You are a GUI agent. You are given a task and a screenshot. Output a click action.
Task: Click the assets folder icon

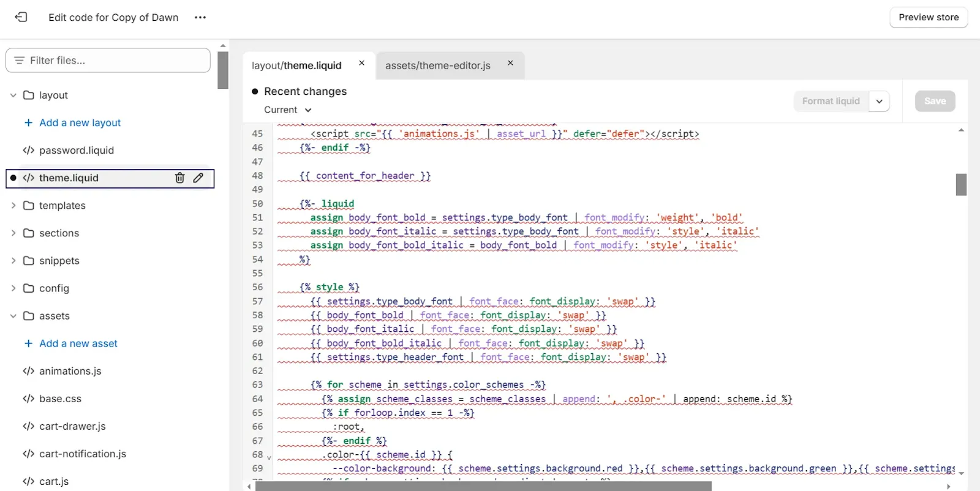point(28,317)
